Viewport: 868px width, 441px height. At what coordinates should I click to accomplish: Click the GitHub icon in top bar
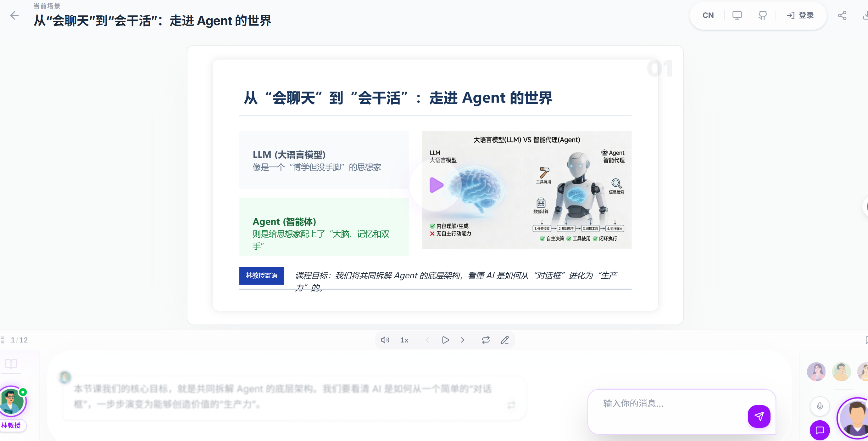coord(763,15)
